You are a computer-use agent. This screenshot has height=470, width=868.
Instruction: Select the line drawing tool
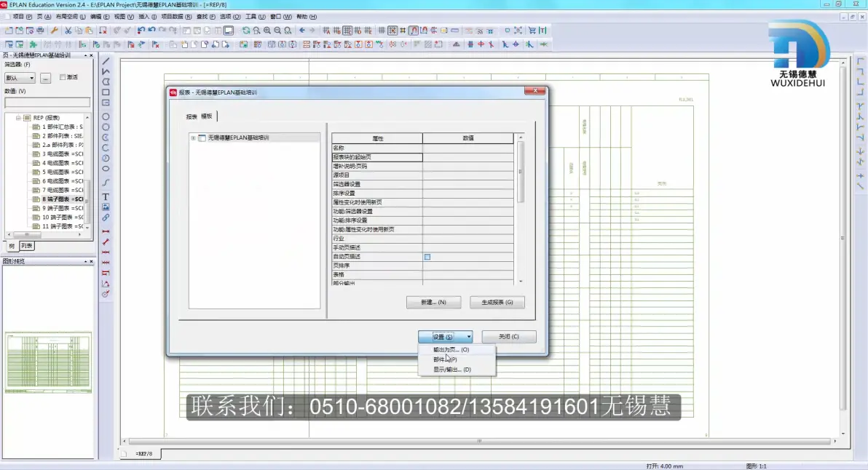pyautogui.click(x=106, y=61)
